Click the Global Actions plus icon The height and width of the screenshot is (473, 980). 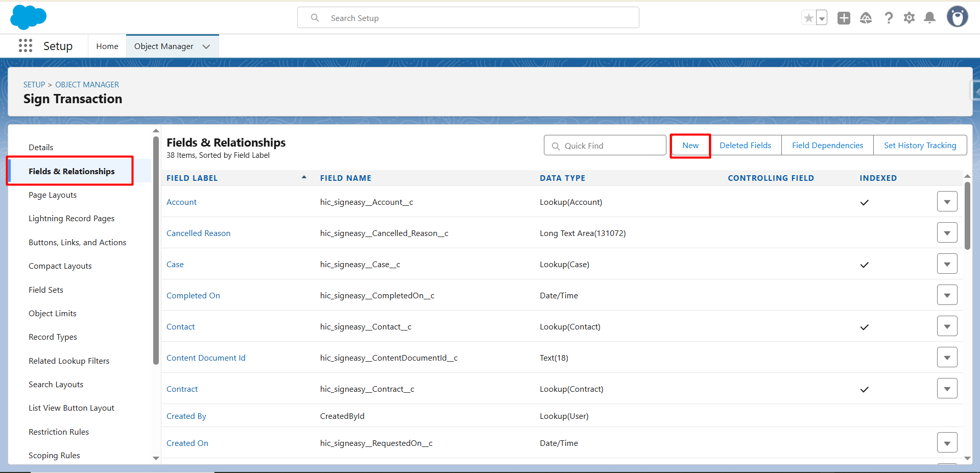(x=844, y=18)
